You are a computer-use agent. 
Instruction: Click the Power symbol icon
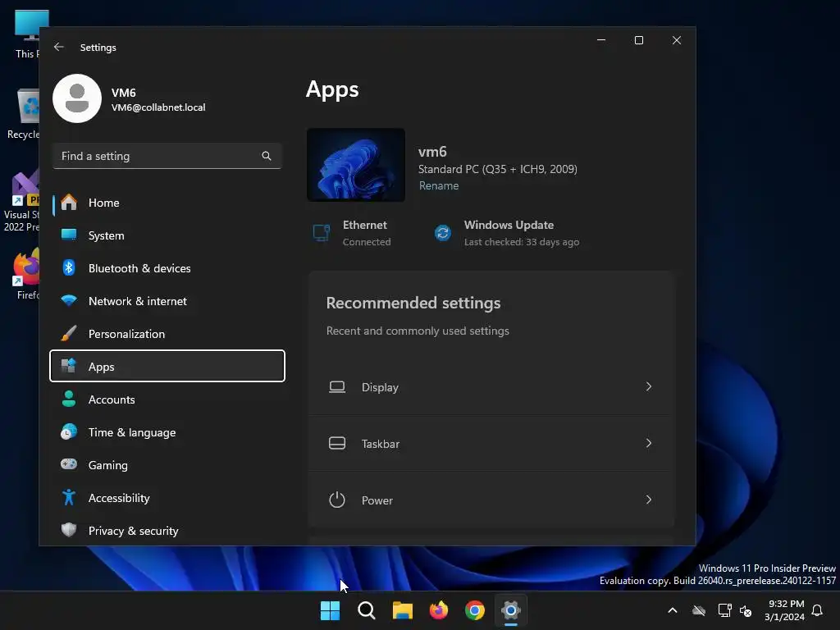coord(337,500)
